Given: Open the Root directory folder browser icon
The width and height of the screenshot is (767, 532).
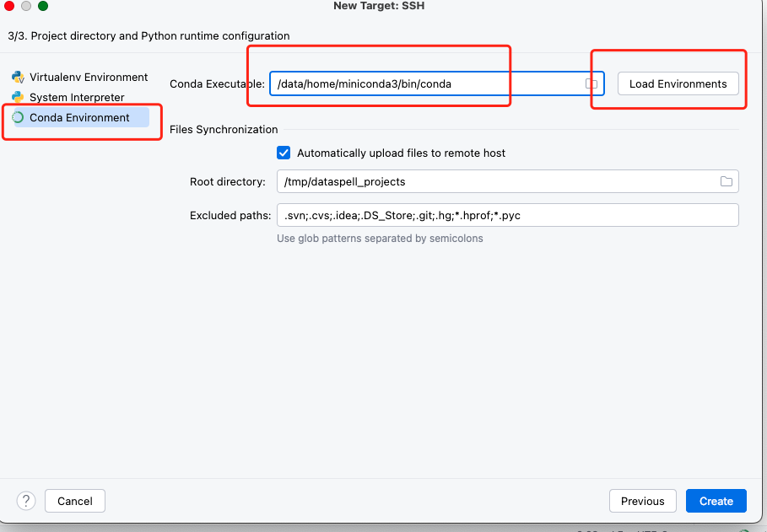Looking at the screenshot, I should coord(726,181).
